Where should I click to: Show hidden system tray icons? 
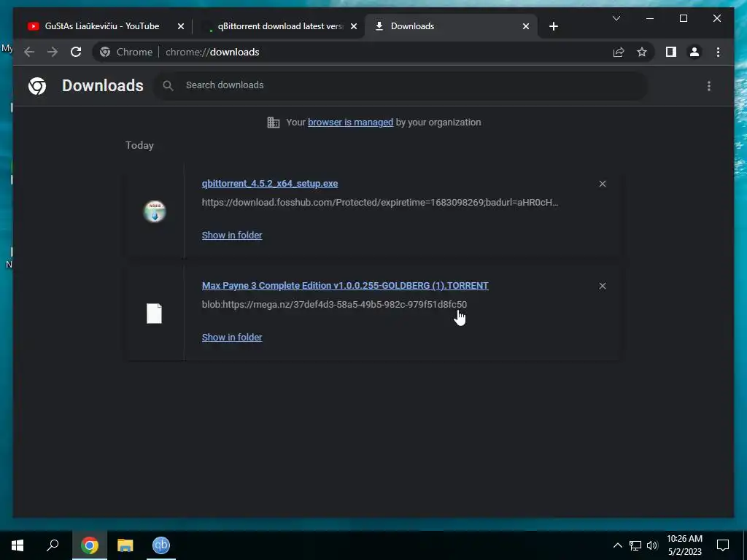click(x=617, y=545)
